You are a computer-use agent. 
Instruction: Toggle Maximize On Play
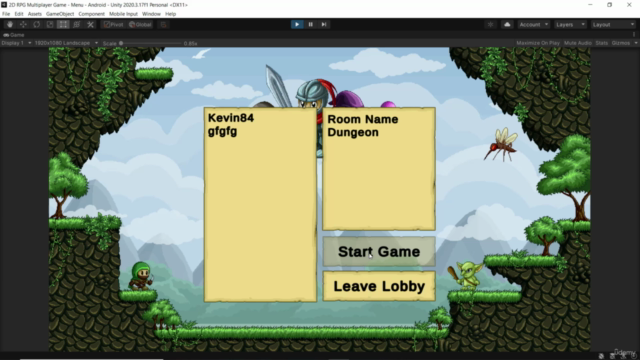pyautogui.click(x=538, y=43)
